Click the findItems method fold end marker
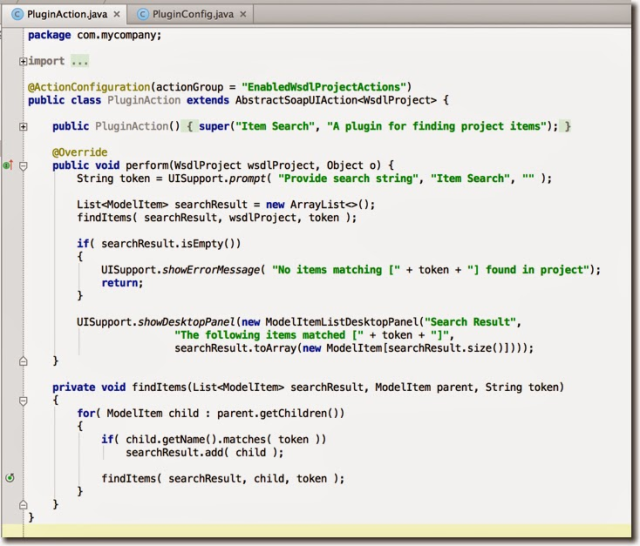The width and height of the screenshot is (640, 546). (23, 505)
